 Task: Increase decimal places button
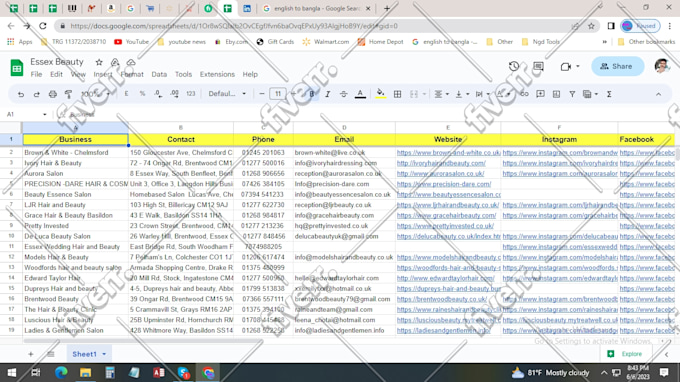point(174,94)
